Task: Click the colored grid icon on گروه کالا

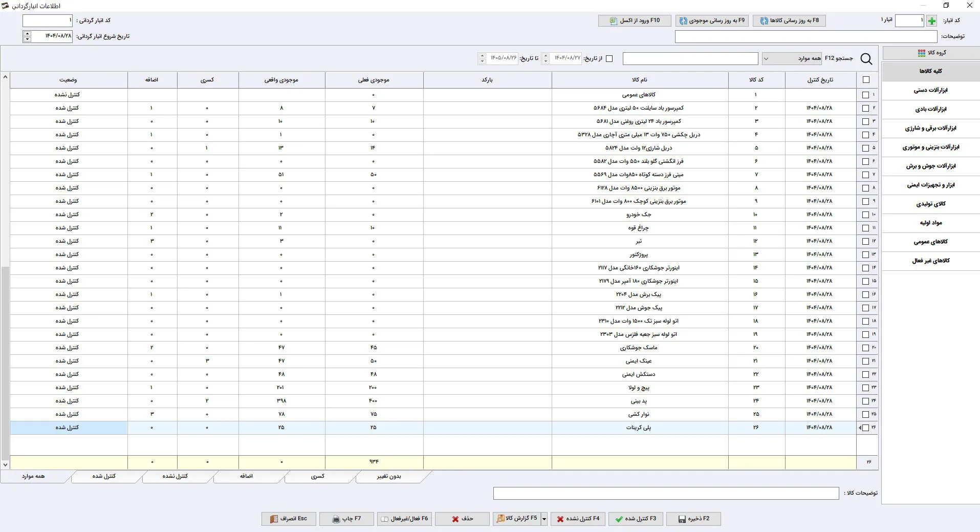Action: point(922,53)
